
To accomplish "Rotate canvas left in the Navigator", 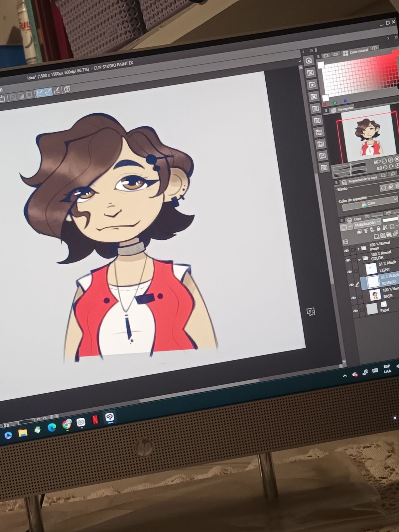I will pyautogui.click(x=385, y=168).
